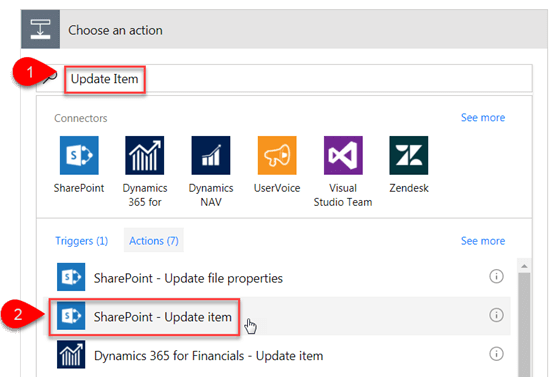Choose the Dynamics 365 for Financials connector
This screenshot has height=377, width=555.
144,155
